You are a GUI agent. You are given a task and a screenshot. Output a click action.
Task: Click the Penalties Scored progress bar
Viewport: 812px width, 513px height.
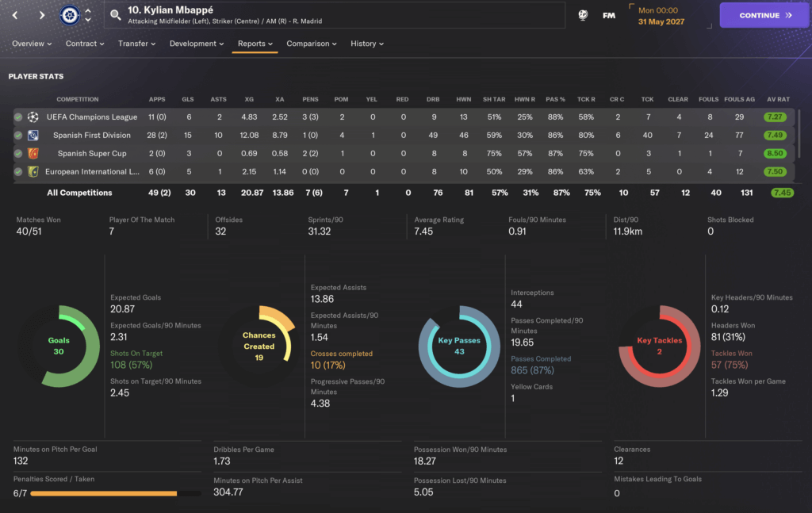point(114,493)
